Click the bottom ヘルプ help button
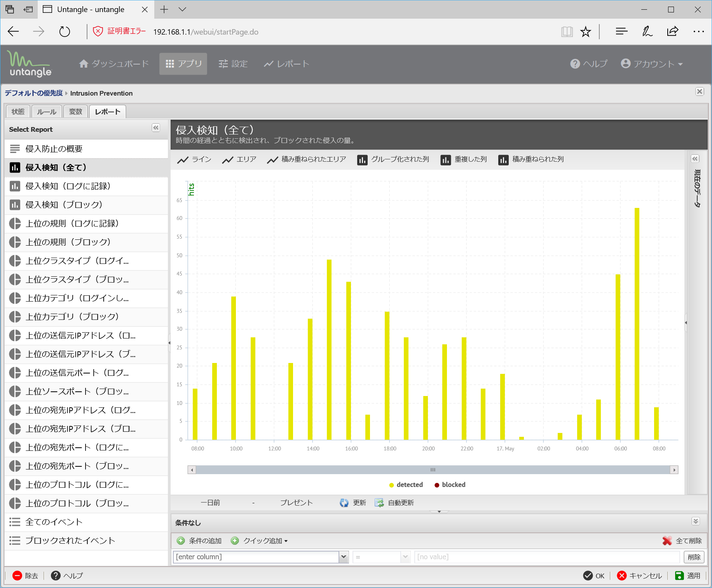712x588 pixels. coord(67,576)
